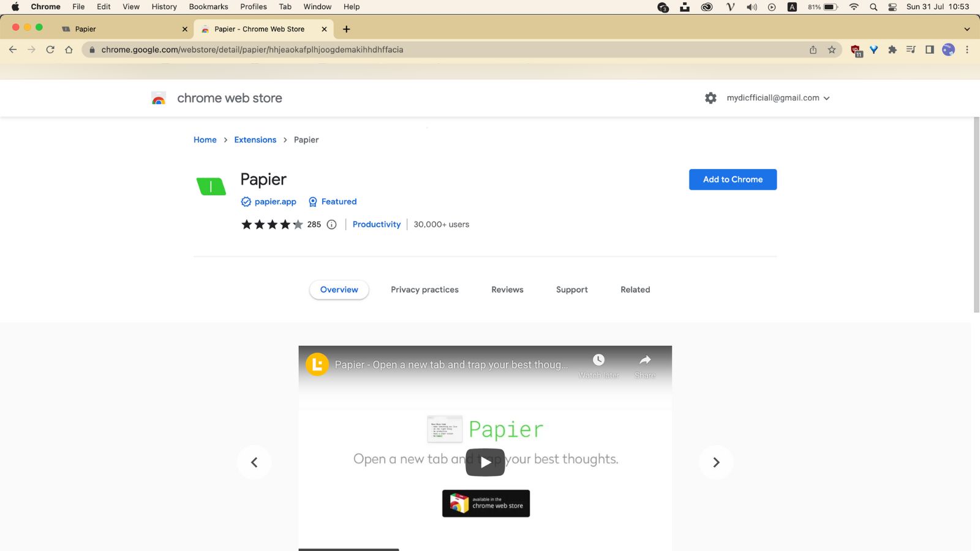Click the browser forward arrow
980x551 pixels.
point(32,50)
